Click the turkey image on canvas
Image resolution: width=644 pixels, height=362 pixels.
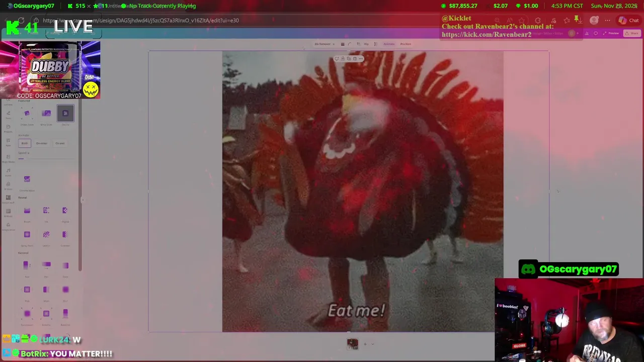coord(362,191)
